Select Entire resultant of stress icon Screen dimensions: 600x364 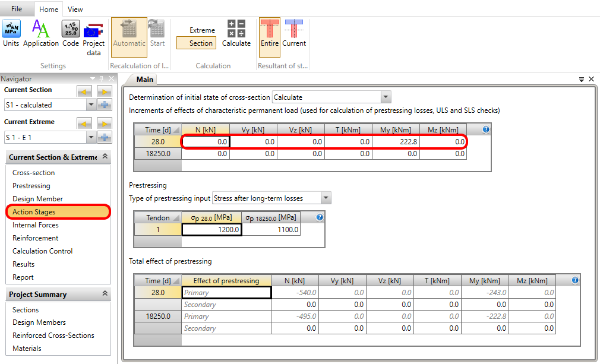[x=270, y=33]
